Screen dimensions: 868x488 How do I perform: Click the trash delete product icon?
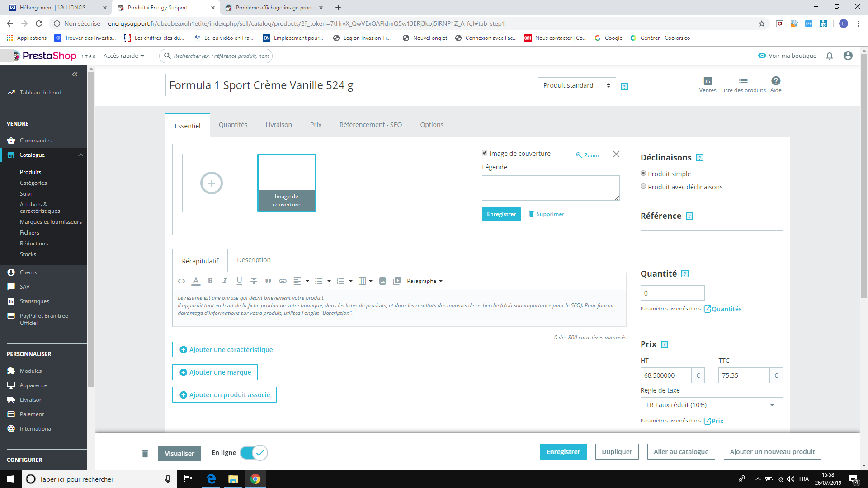[145, 453]
